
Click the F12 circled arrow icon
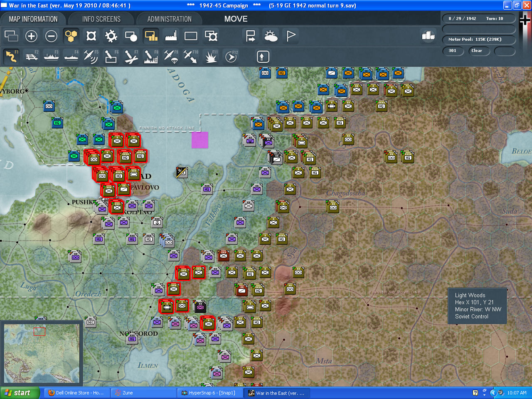coord(231,57)
